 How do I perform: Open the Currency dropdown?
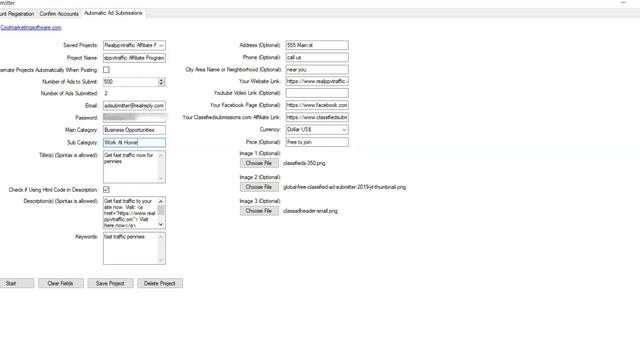click(x=317, y=130)
